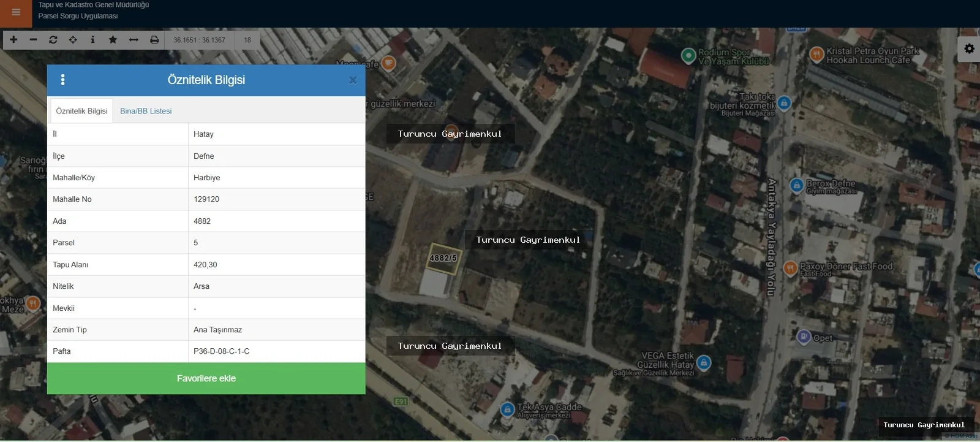Click the Defne value in İlçe row
This screenshot has width=980, height=442.
point(204,156)
